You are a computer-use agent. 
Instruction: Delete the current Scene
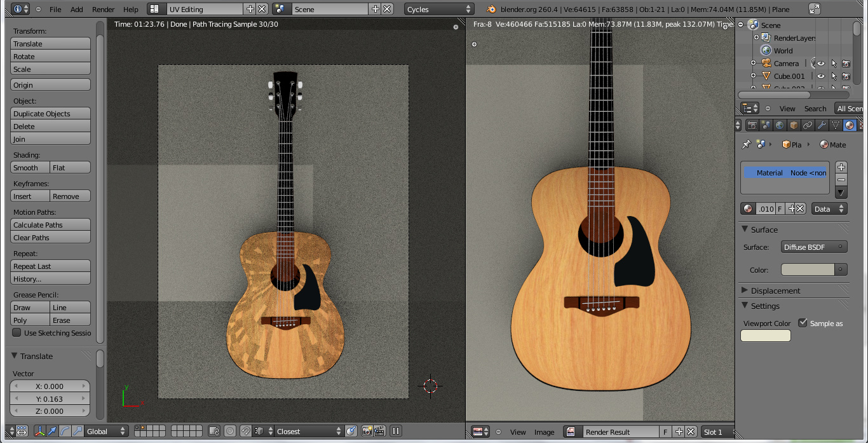[386, 9]
